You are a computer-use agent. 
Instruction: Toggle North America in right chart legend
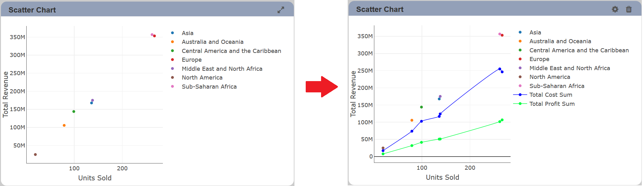pos(550,77)
